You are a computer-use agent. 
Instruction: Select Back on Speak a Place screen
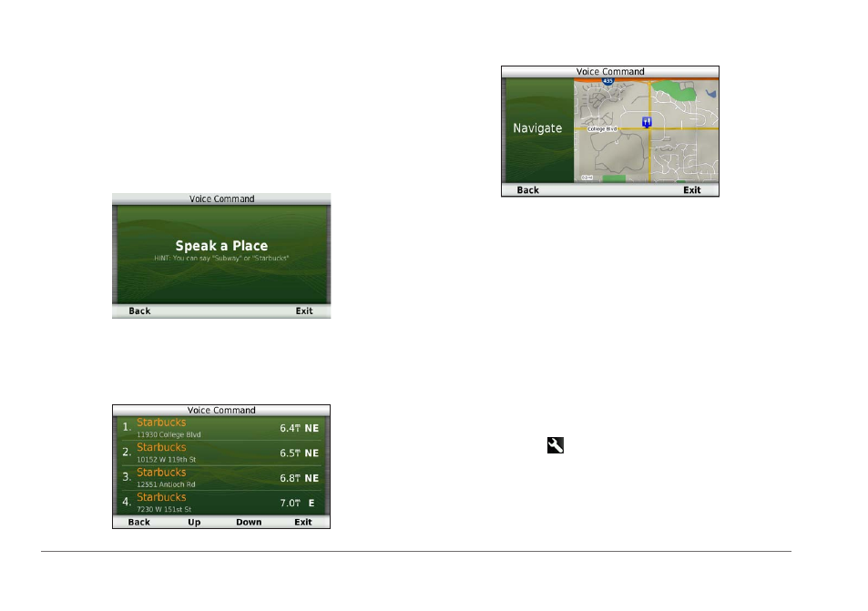139,311
